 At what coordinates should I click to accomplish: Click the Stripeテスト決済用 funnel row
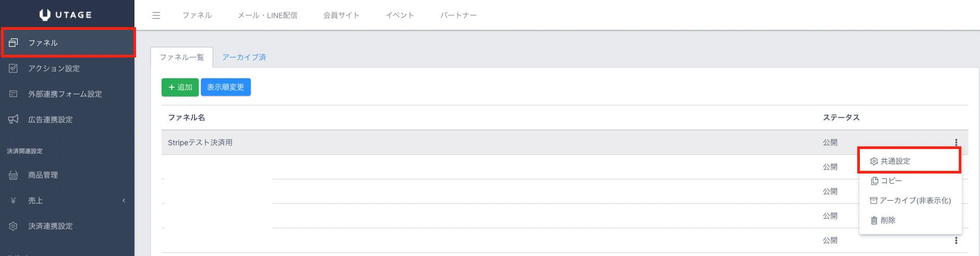[200, 143]
